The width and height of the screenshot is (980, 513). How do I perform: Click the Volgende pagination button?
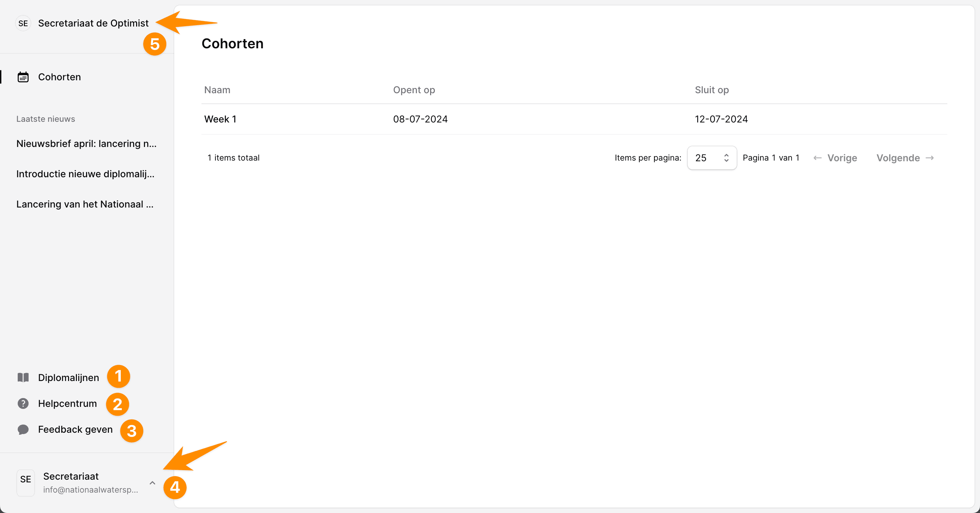tap(905, 158)
